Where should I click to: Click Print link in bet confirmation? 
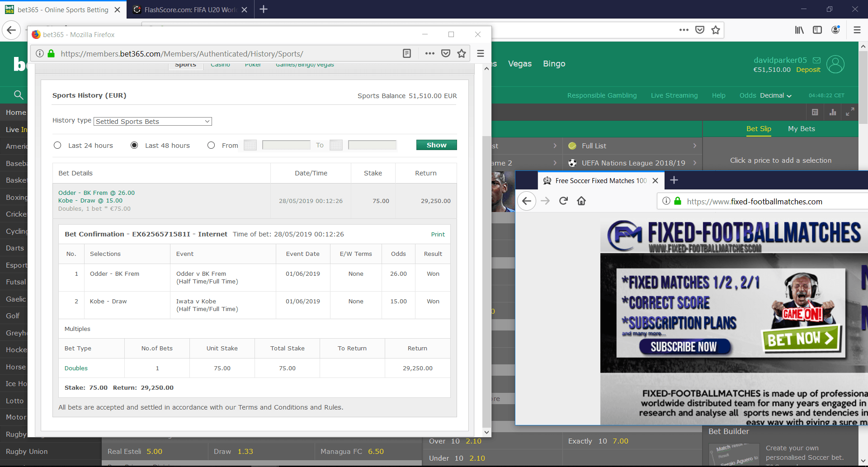tap(438, 234)
